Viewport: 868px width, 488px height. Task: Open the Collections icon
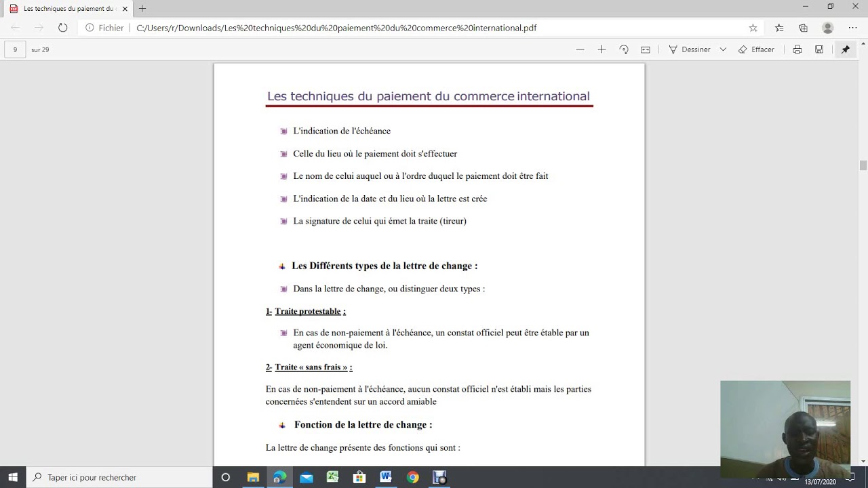click(804, 28)
